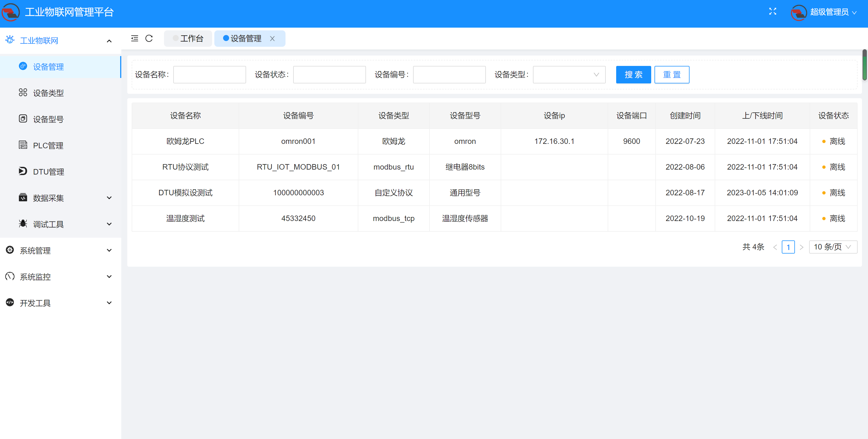Click the 欧姆龙PLC device name cell
The height and width of the screenshot is (439, 868).
click(x=185, y=141)
